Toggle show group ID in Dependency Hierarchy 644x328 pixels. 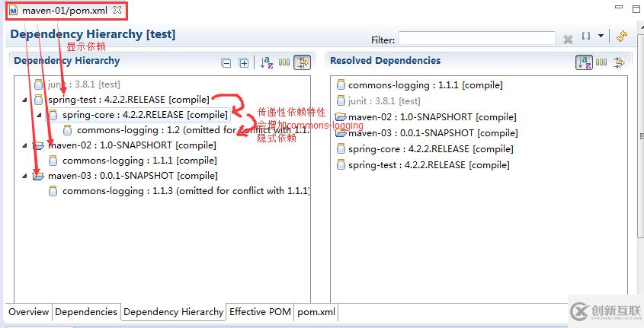pos(284,62)
